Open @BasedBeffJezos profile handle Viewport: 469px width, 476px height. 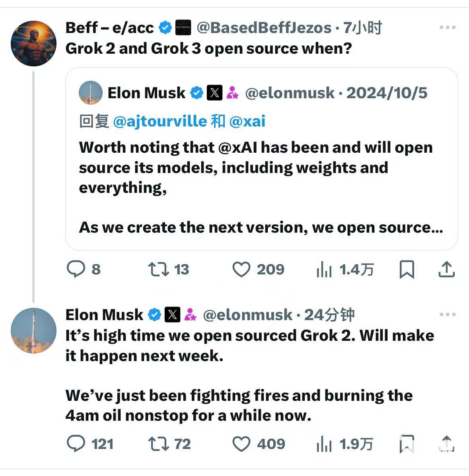[x=264, y=28]
